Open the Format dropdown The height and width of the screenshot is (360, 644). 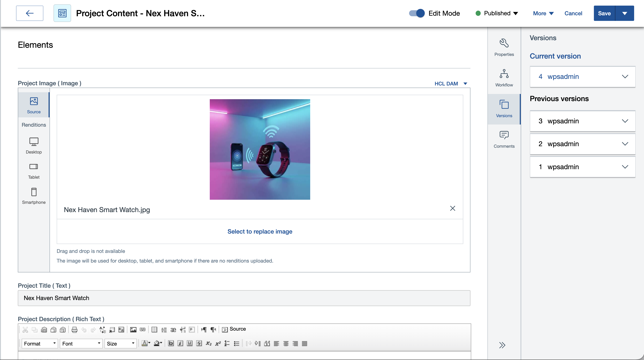[x=40, y=344]
